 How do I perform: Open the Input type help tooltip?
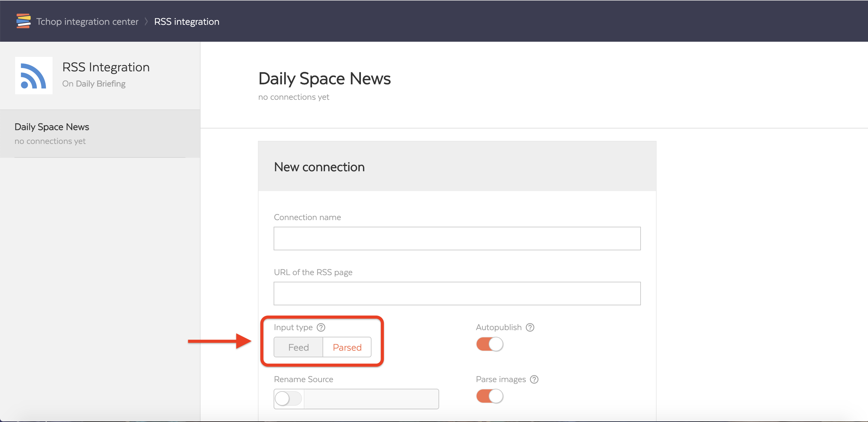click(321, 327)
